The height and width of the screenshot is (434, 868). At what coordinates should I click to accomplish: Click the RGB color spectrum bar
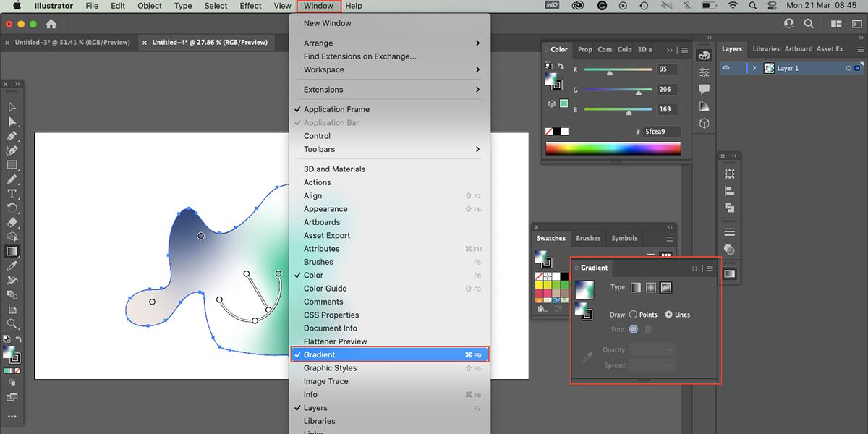coord(613,148)
